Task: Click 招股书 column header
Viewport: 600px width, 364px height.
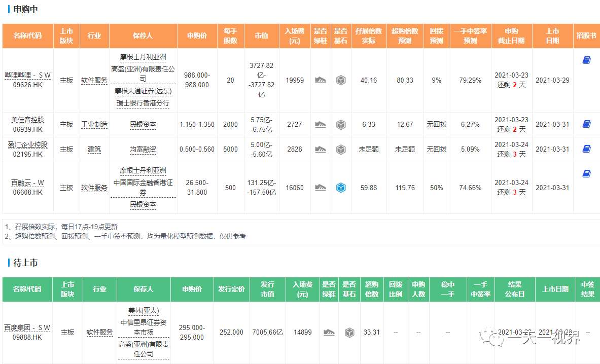Action: [586, 35]
